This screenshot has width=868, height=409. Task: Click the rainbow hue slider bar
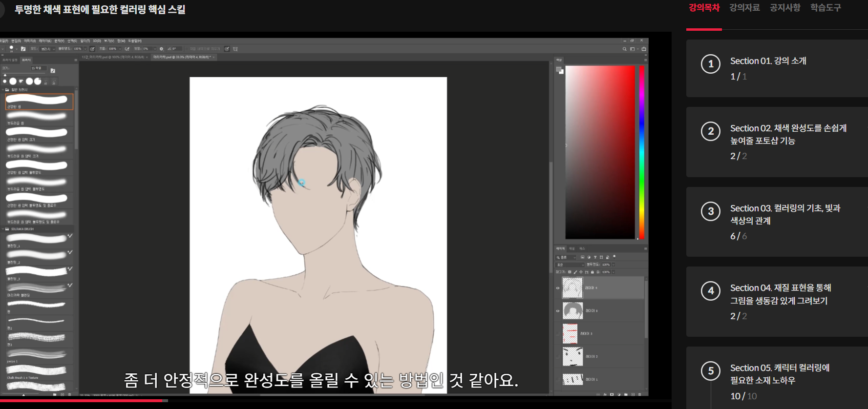641,152
